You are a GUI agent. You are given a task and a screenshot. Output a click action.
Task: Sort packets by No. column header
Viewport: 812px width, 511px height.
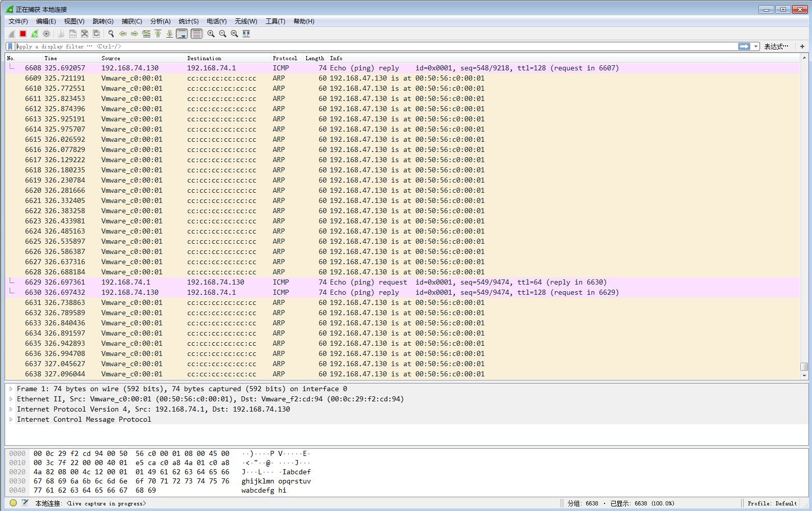pyautogui.click(x=23, y=58)
